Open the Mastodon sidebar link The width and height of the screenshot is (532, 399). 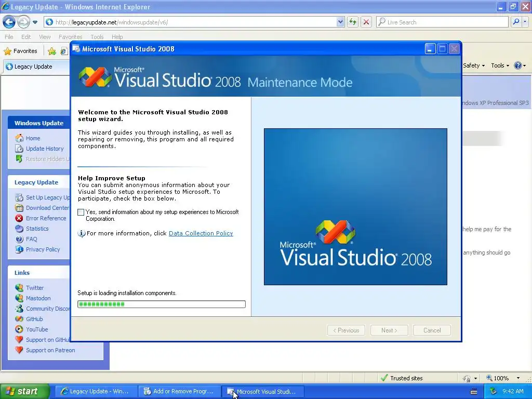coord(38,298)
